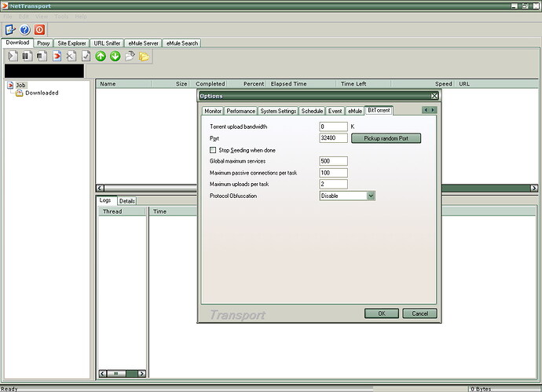Click the job properties checkmark icon
The image size is (542, 392).
(86, 56)
